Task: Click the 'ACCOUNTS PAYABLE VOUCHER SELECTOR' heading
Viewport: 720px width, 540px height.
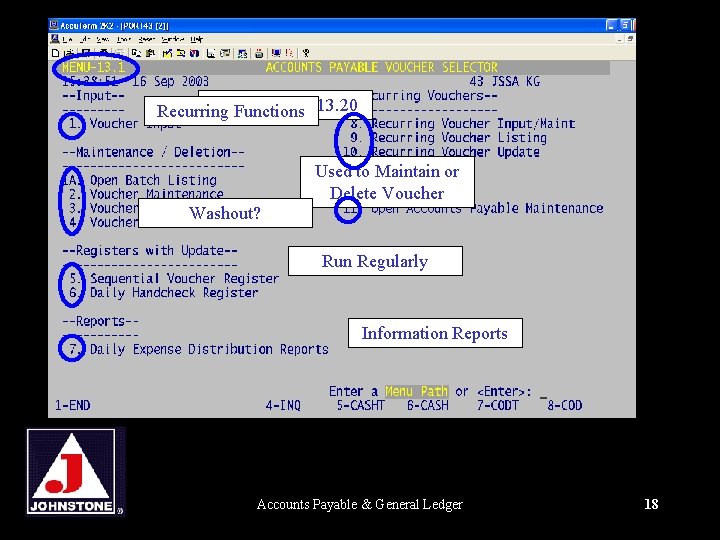Action: [x=382, y=68]
